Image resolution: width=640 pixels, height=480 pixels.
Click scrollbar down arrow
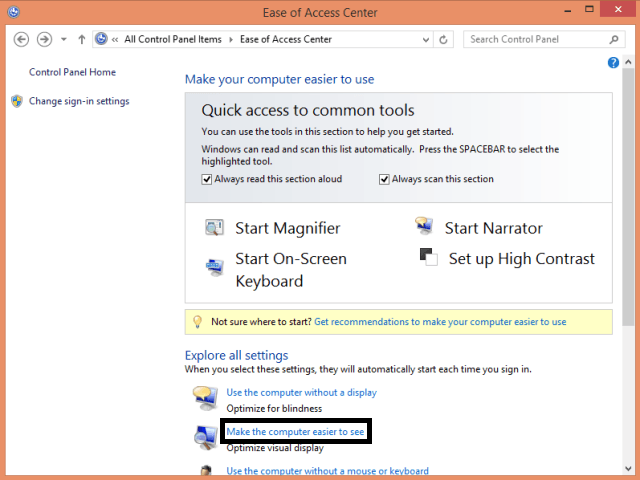628,469
